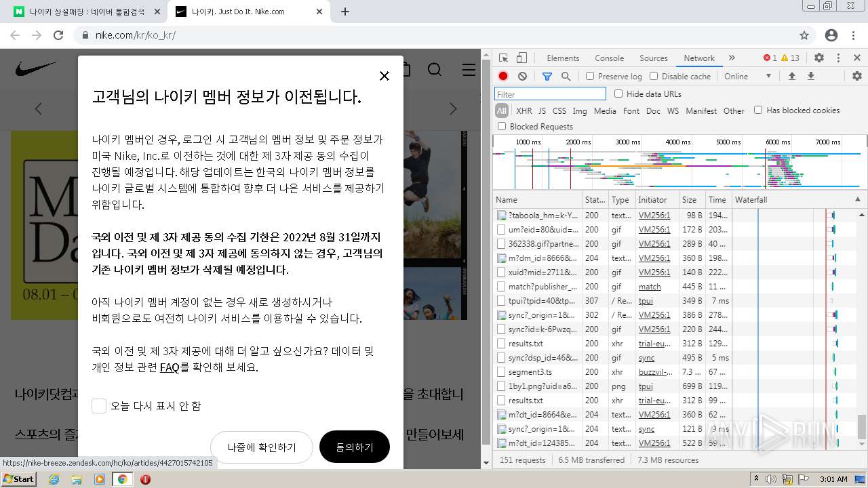Sort by Waterfall column header
The height and width of the screenshot is (488, 868).
click(799, 200)
